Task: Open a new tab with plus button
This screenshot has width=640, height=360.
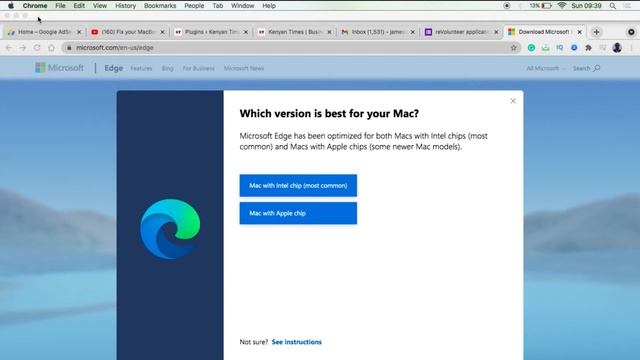Action: (x=596, y=32)
